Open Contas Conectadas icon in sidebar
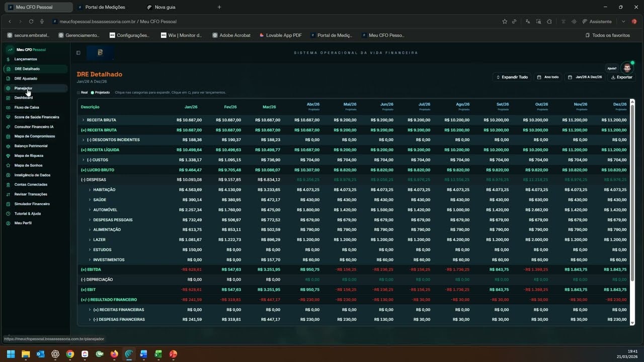 (9, 185)
